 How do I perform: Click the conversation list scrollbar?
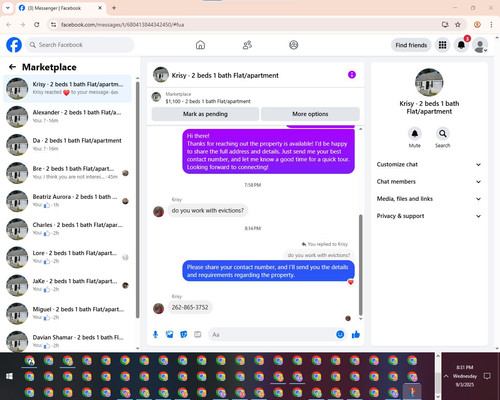pyautogui.click(x=138, y=200)
